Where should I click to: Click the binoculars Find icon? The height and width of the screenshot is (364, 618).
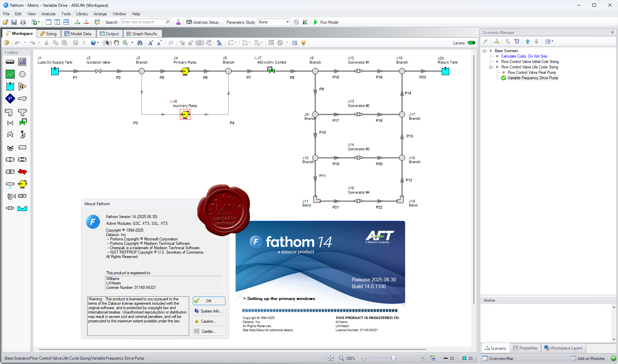click(140, 43)
